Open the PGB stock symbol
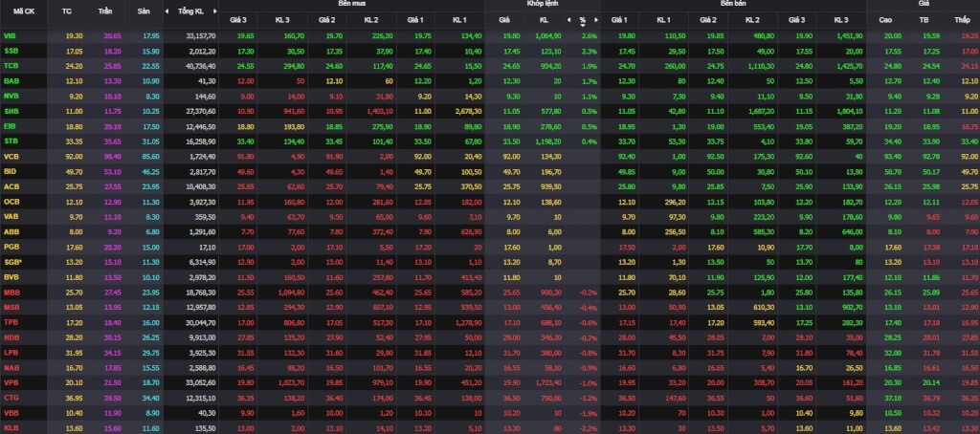This screenshot has width=980, height=434. pos(11,247)
